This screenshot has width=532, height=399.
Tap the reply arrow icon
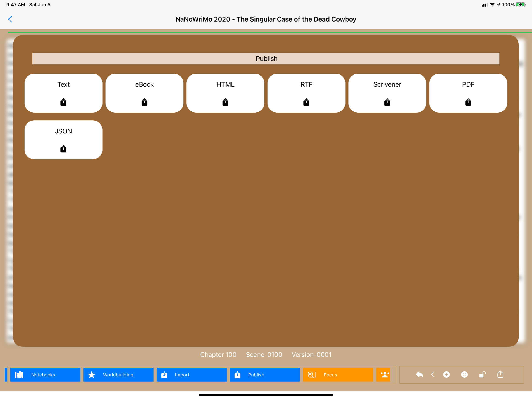419,374
